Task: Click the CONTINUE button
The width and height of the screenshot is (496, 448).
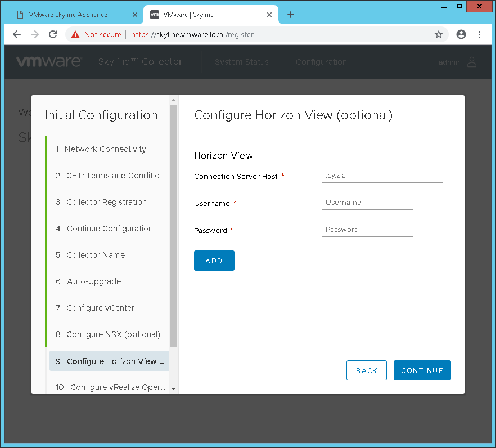Action: [422, 370]
